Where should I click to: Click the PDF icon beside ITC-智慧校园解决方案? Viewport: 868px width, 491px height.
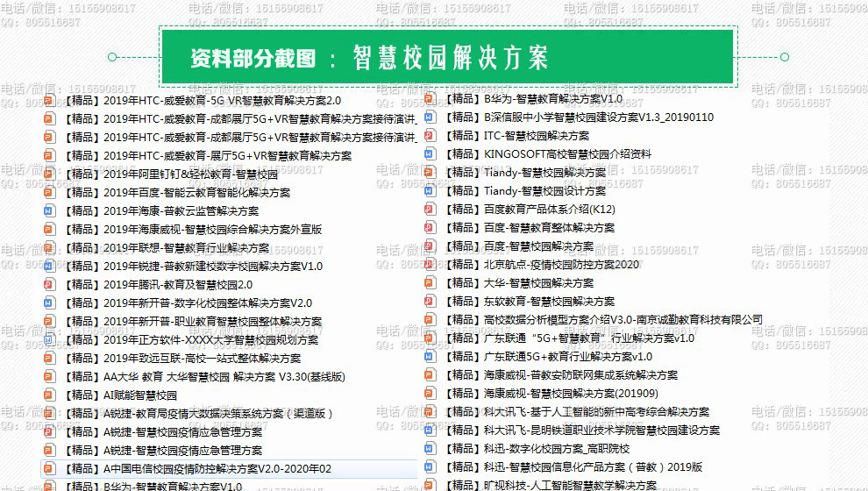coord(430,136)
